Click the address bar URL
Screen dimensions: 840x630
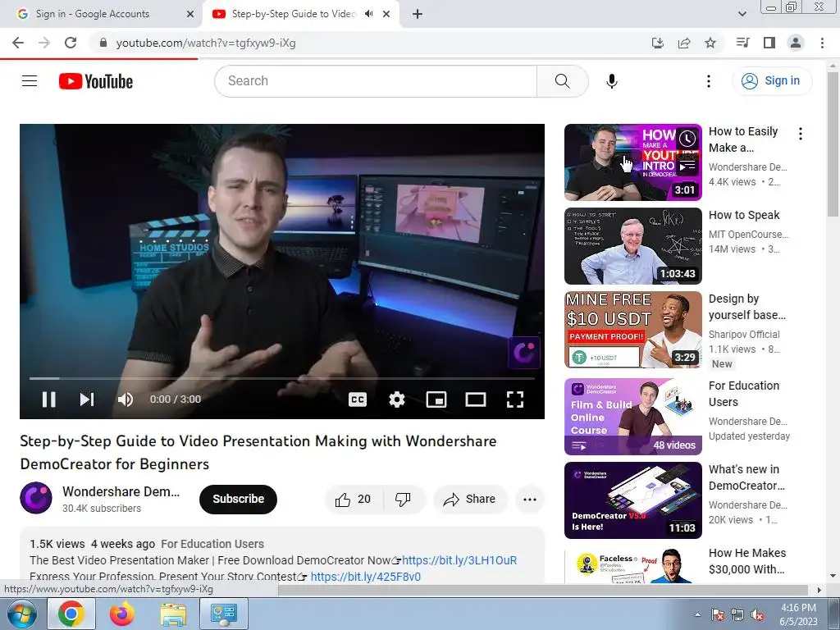(x=206, y=43)
